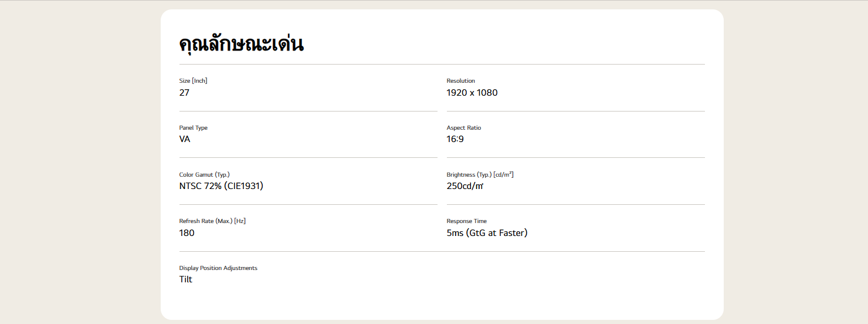Click the refresh rate value 180
This screenshot has height=324, width=868.
click(x=187, y=233)
